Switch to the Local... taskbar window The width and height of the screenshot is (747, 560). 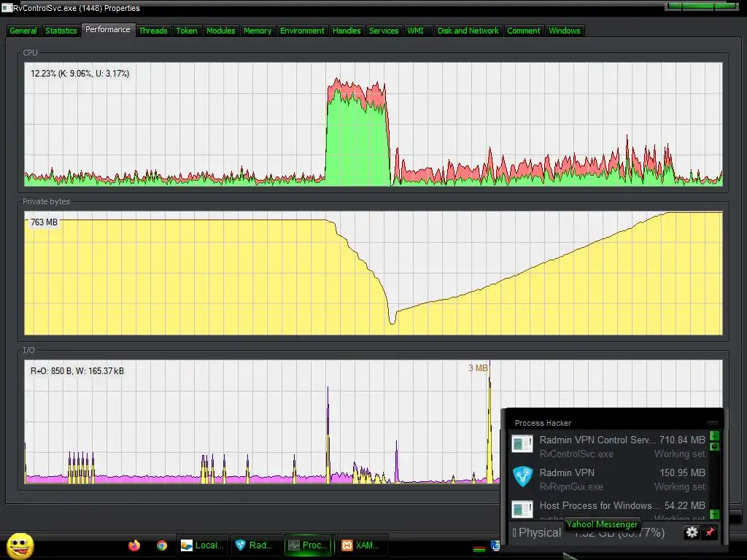(203, 545)
